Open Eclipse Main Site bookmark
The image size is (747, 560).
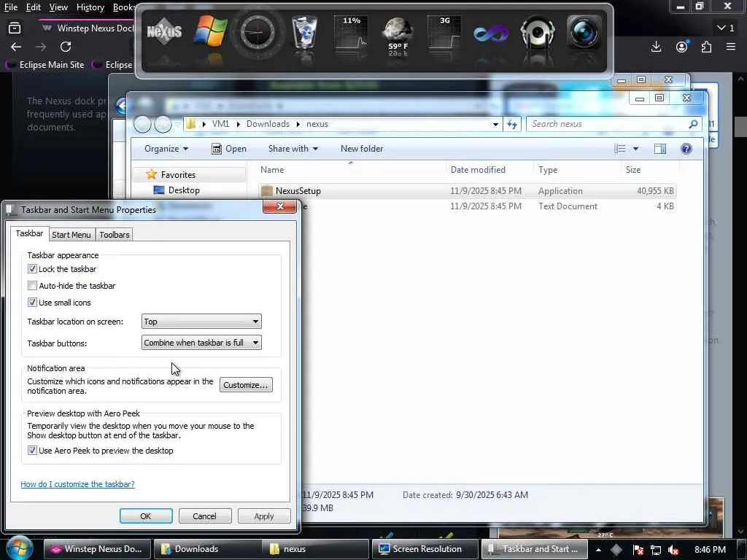pyautogui.click(x=46, y=65)
